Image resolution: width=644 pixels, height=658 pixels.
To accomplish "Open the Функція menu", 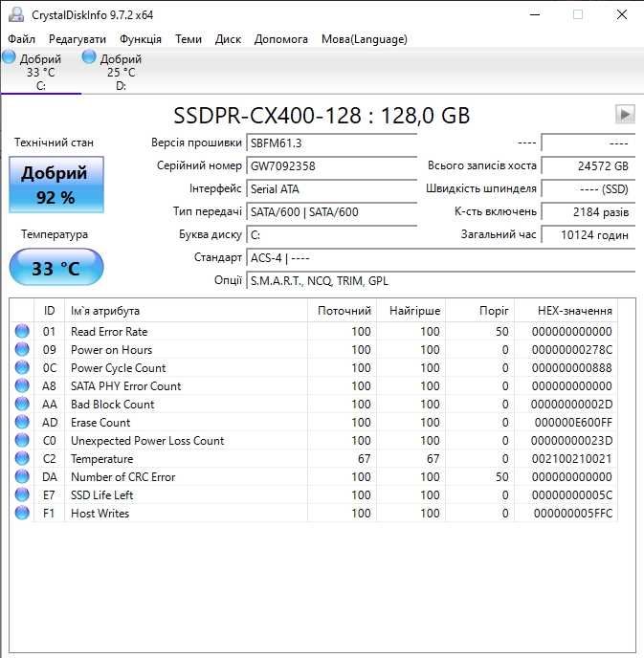I will pyautogui.click(x=141, y=39).
